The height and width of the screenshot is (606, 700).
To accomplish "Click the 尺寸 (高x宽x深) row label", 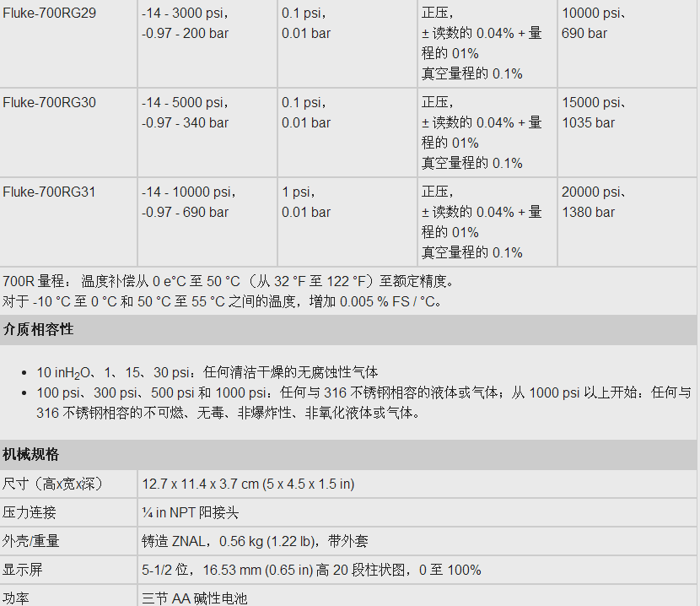I will coord(52,484).
